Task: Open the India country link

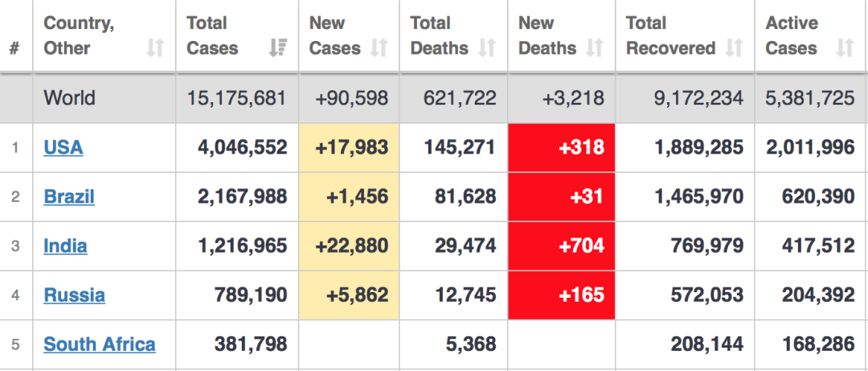Action: [x=65, y=245]
